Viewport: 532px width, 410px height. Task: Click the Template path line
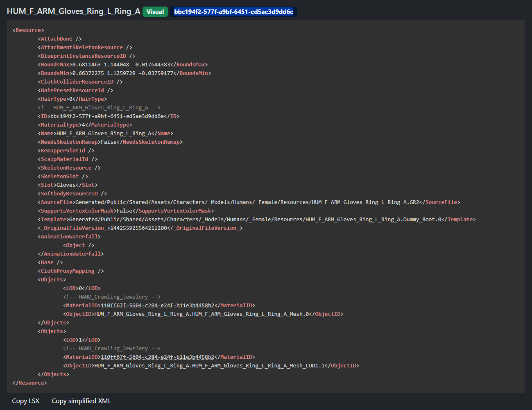point(257,219)
